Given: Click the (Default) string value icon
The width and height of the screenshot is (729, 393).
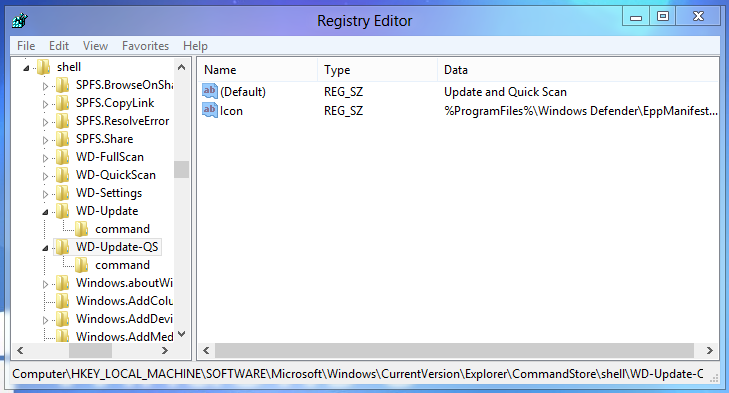Looking at the screenshot, I should 210,91.
